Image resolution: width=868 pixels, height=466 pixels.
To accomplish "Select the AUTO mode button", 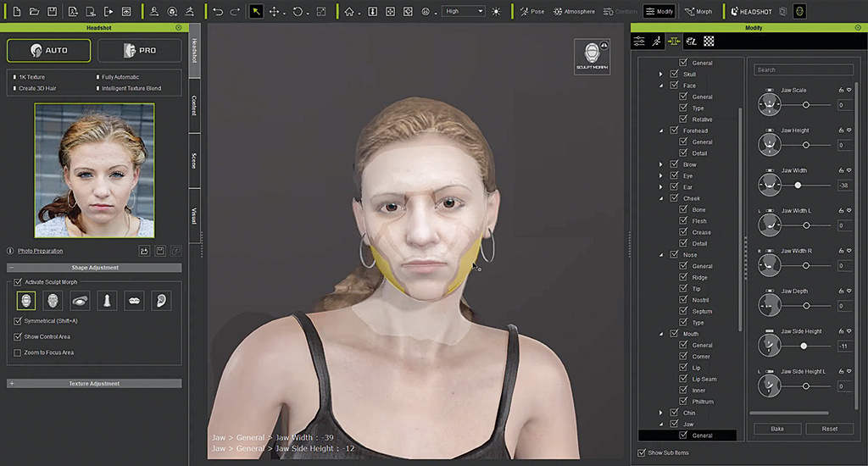I will (x=48, y=50).
